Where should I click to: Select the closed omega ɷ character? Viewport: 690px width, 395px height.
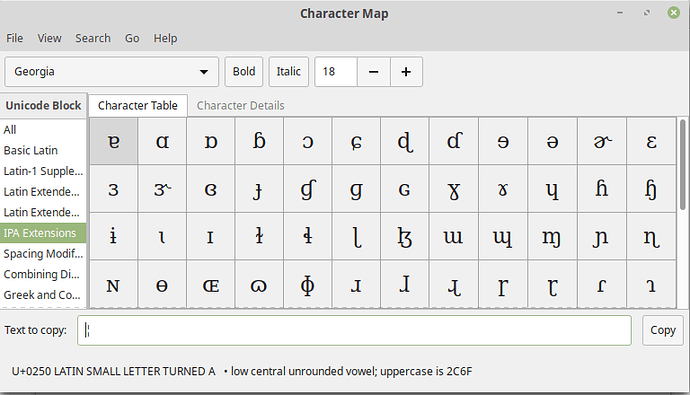(259, 284)
